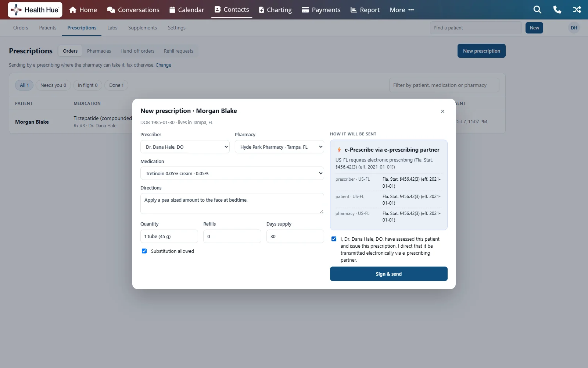This screenshot has width=588, height=368.
Task: Click the search magnifier icon
Action: click(x=537, y=10)
